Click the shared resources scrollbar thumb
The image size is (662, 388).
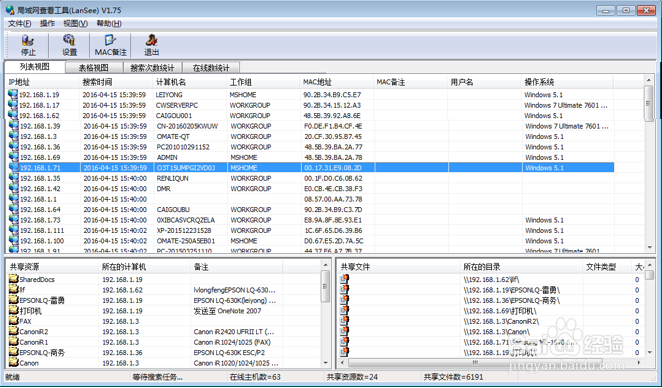coord(325,286)
